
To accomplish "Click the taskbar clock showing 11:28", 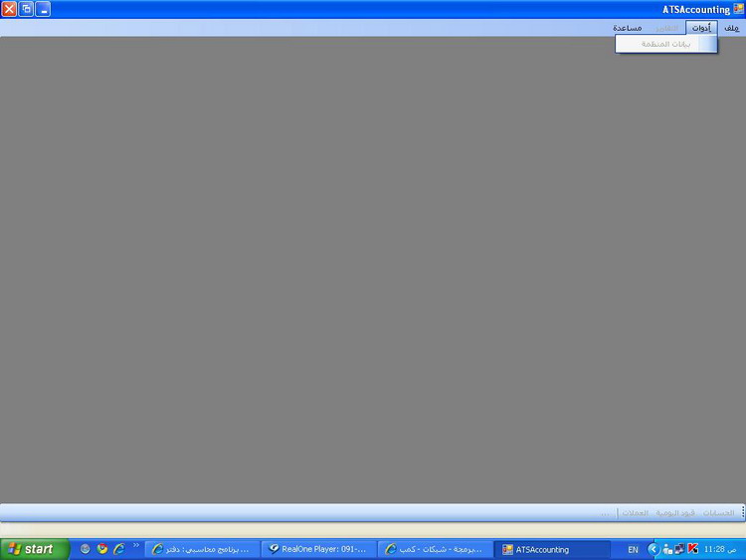I will point(720,549).
